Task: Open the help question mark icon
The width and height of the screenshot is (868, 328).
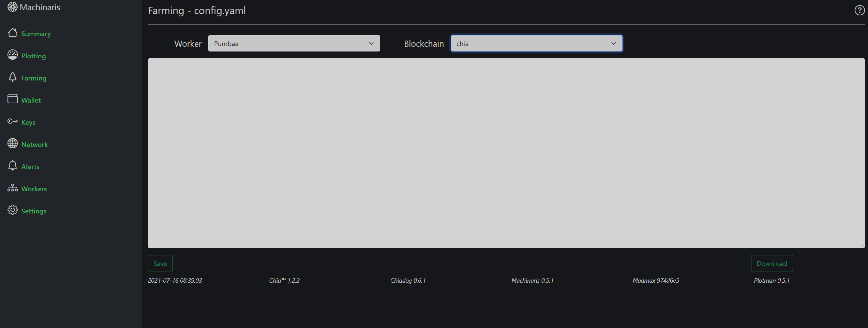Action: [x=859, y=11]
